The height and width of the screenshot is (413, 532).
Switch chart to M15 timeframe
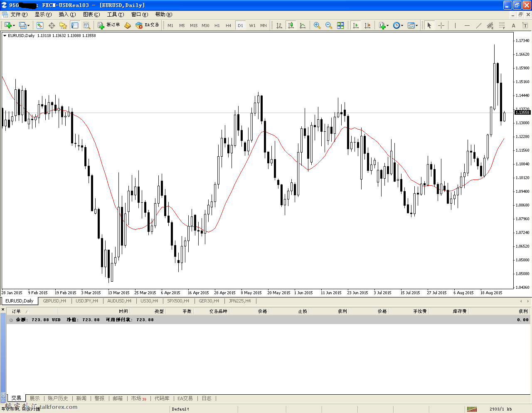coord(194,25)
